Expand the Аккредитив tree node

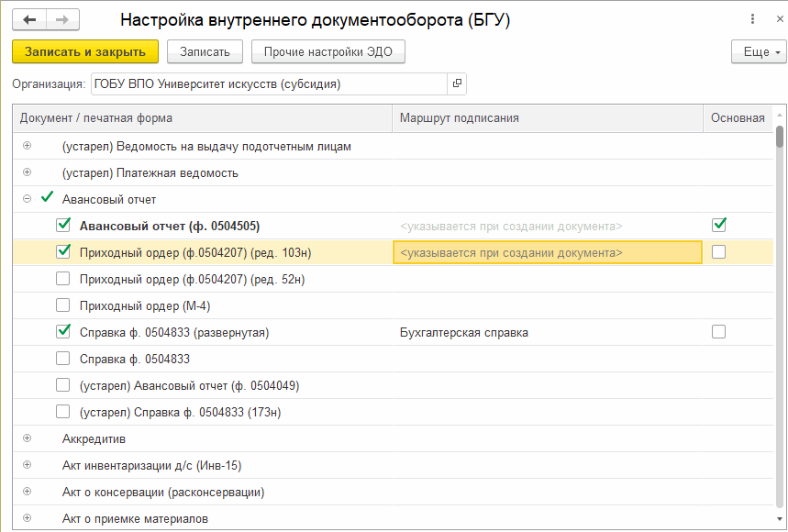point(27,438)
